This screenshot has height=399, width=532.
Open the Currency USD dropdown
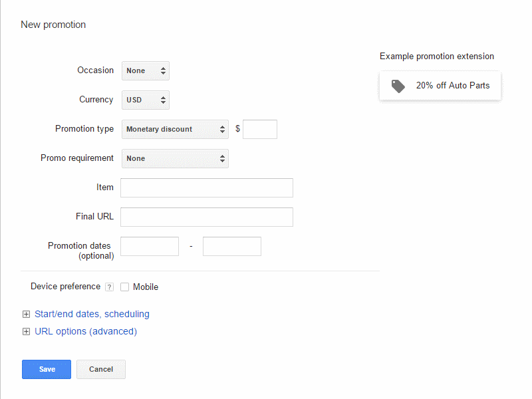[145, 100]
